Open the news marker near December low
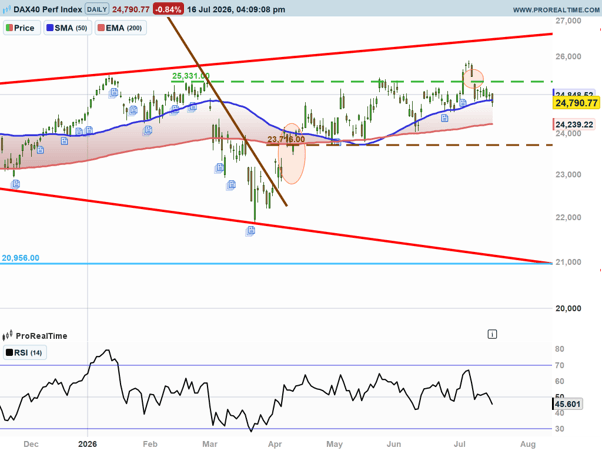Image resolution: width=602 pixels, height=451 pixels. (x=15, y=185)
